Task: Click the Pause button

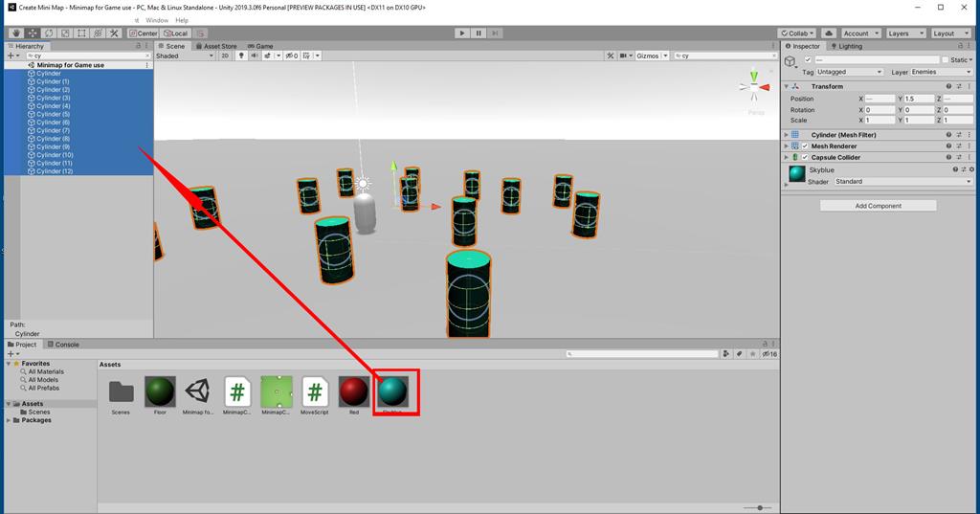Action: click(479, 34)
